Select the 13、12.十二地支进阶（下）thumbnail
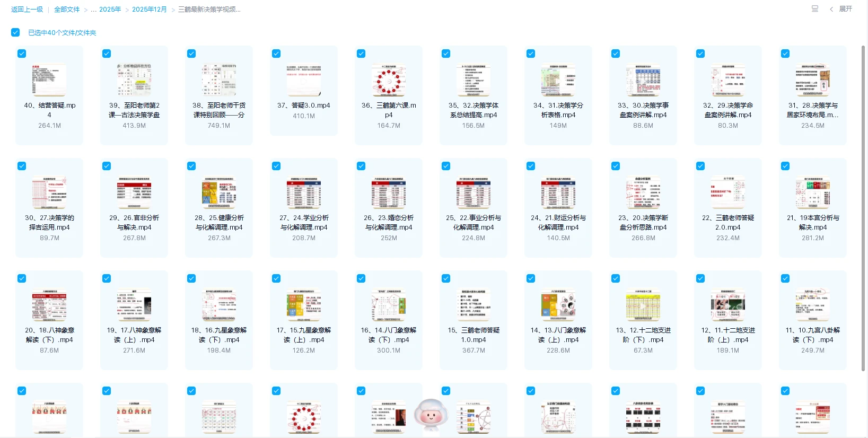Viewport: 868px width, 438px height. (643, 305)
